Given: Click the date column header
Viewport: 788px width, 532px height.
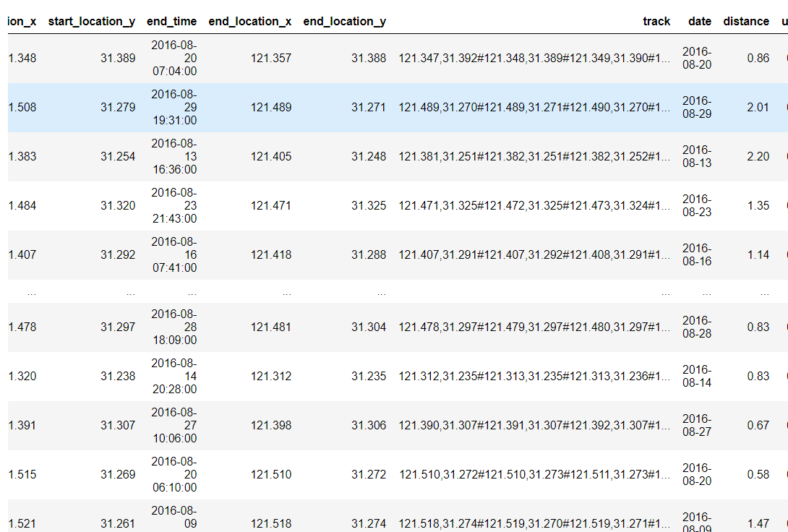Looking at the screenshot, I should (x=700, y=22).
